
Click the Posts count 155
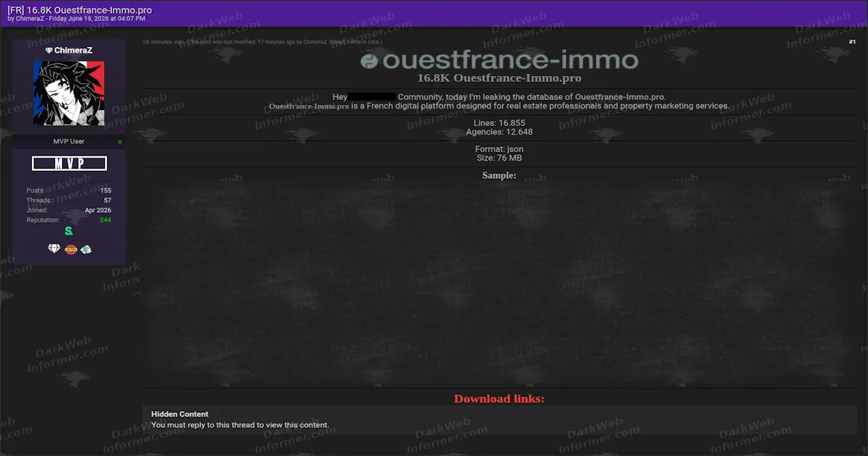pos(106,190)
